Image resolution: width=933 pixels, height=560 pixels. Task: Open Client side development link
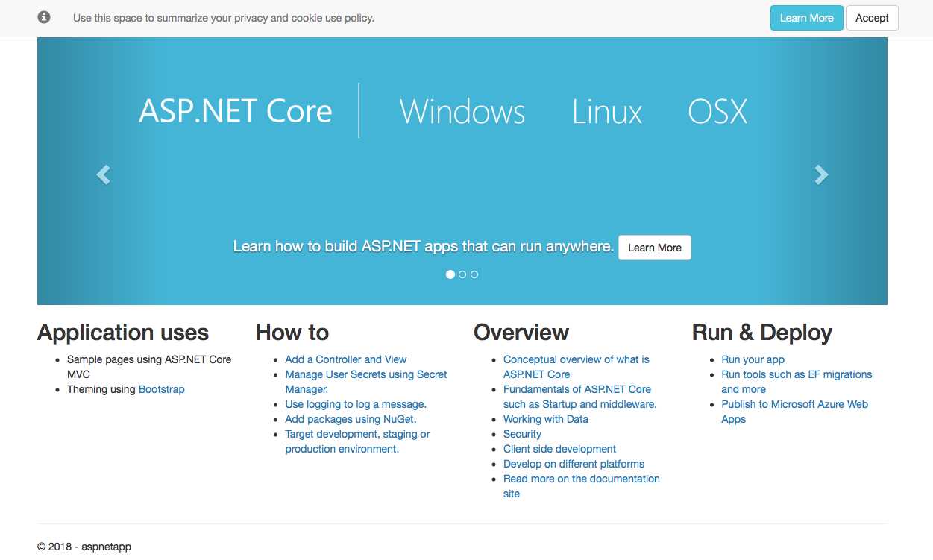pos(559,449)
